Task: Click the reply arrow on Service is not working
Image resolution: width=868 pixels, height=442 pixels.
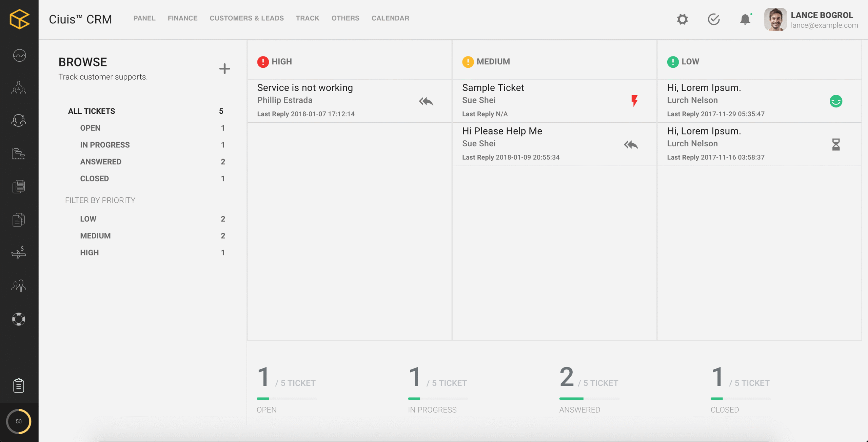Action: coord(426,101)
